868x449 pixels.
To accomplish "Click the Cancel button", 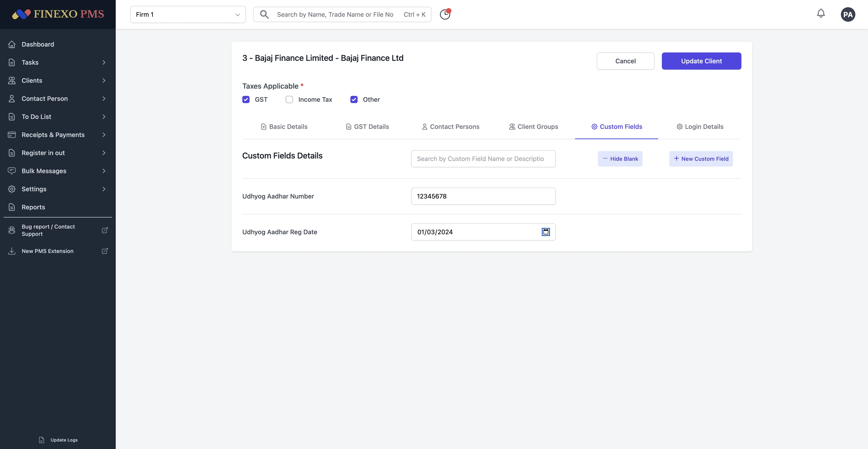I will click(625, 61).
